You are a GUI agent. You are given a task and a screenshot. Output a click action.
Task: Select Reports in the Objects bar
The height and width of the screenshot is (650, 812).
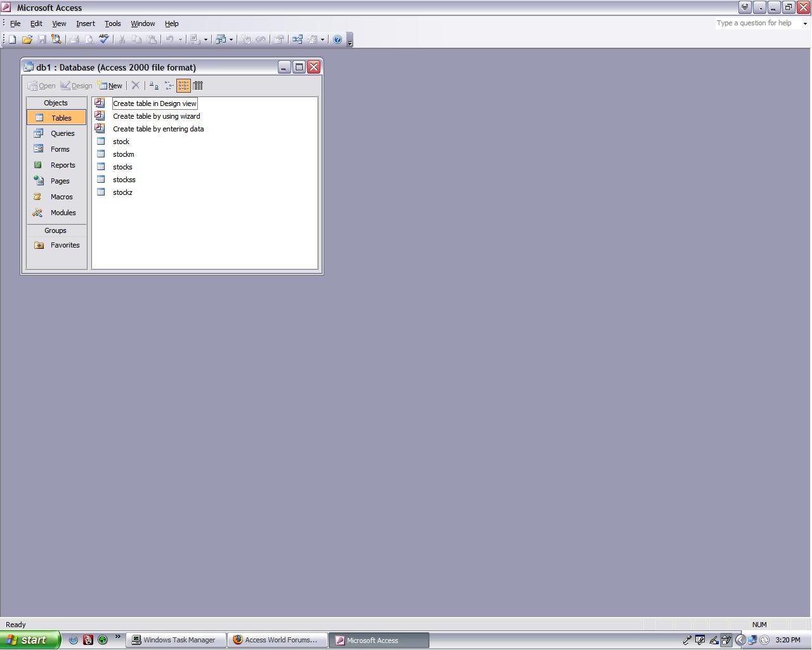click(x=56, y=165)
